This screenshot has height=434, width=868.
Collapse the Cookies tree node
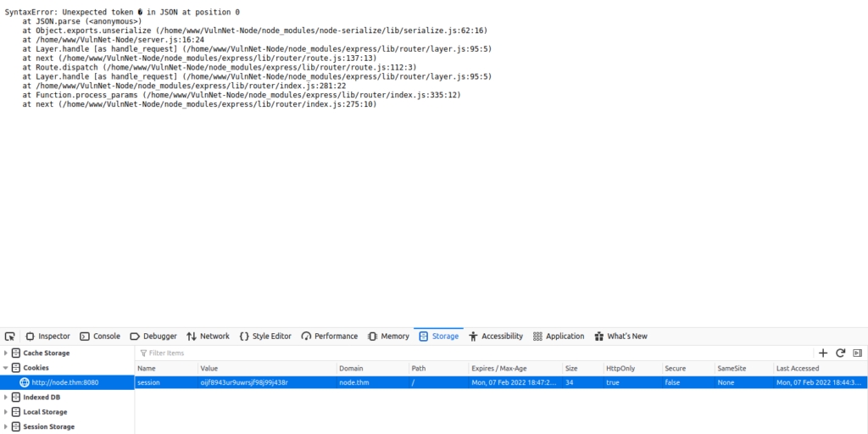[6, 368]
